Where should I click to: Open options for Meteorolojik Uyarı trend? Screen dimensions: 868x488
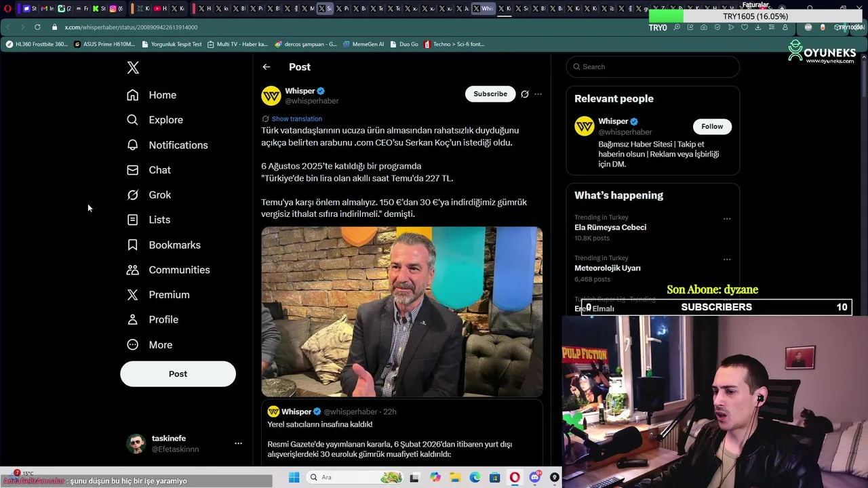click(727, 260)
